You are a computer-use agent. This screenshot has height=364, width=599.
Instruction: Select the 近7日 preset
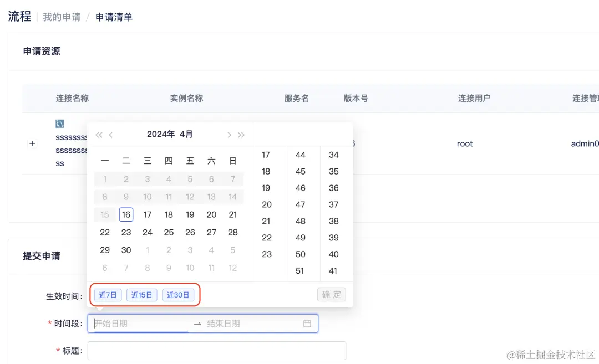click(108, 295)
